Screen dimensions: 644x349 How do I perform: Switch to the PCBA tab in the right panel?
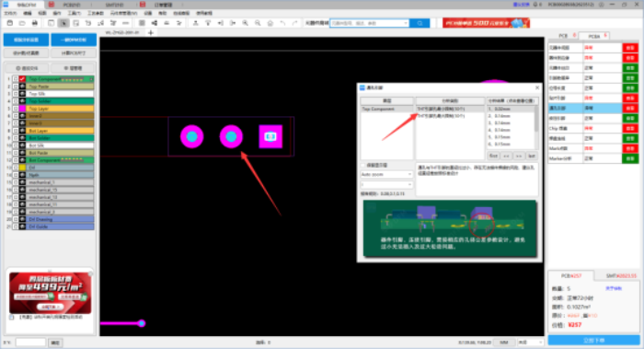point(594,36)
